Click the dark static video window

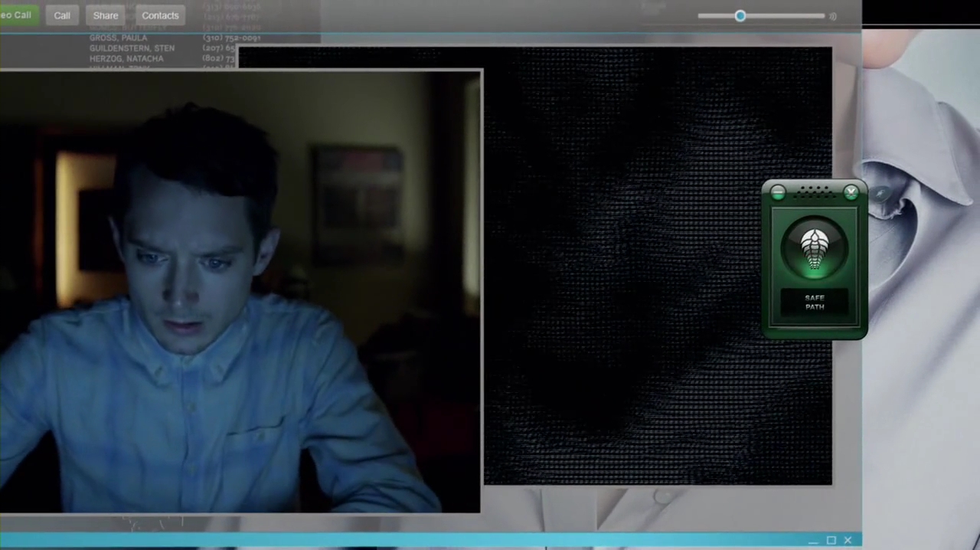658,266
